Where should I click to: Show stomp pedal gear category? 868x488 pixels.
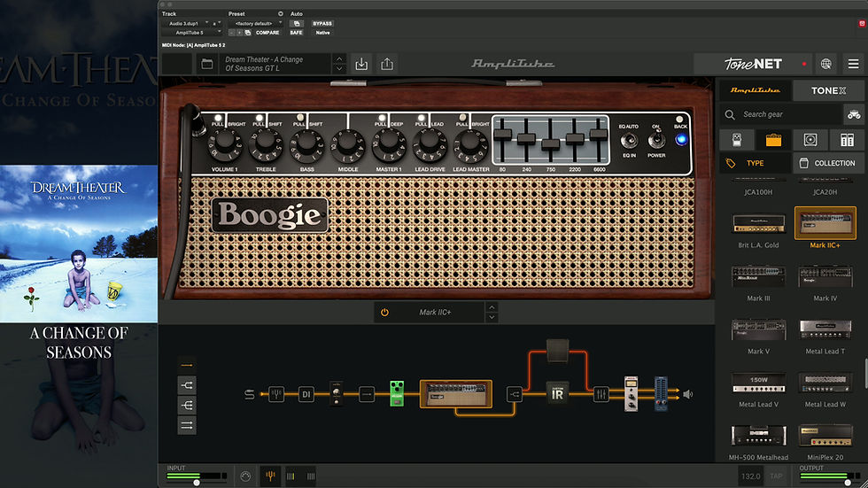737,140
